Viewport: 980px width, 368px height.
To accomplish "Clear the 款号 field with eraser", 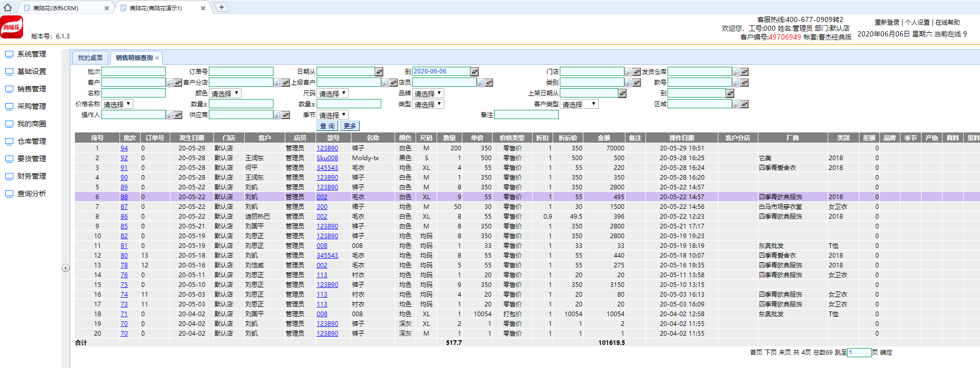I will point(744,83).
